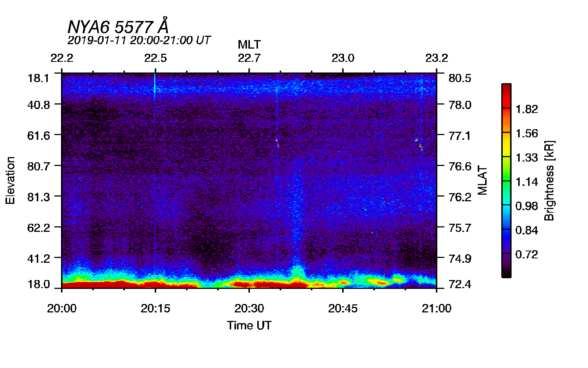Viewport: 588px width, 368px height.
Task: Click colorbar value '1.82'
Action: 527,109
